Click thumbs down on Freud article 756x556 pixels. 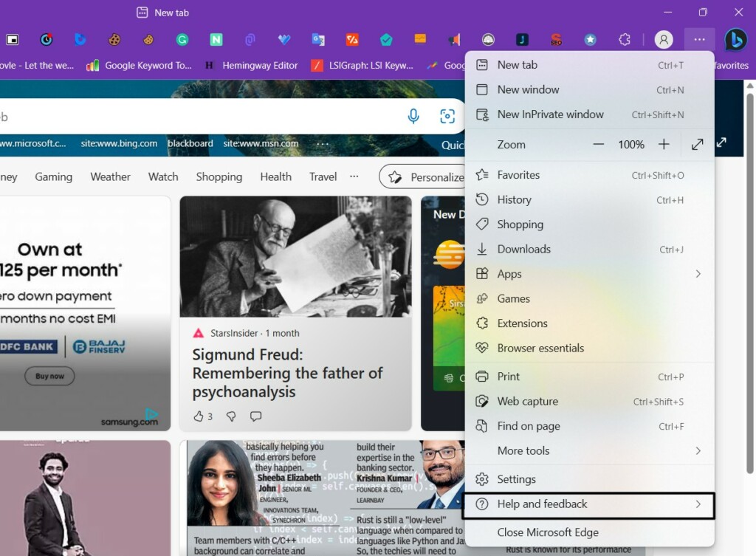(x=230, y=416)
